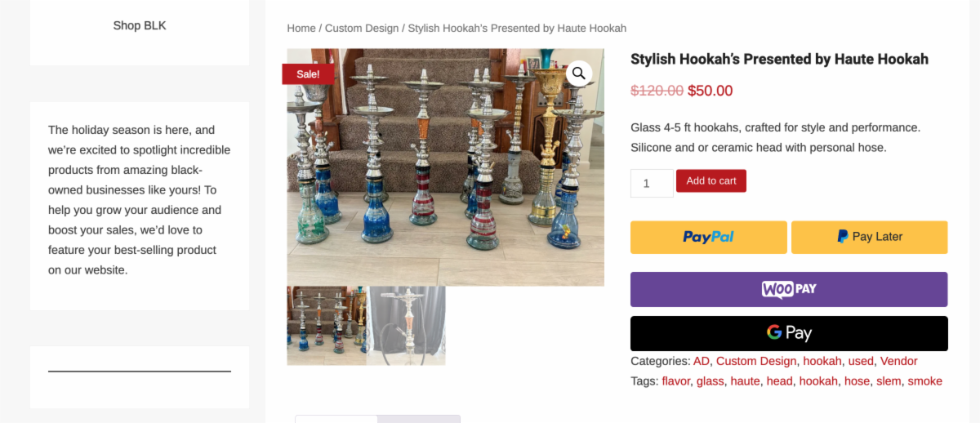Open the Shop BLK sidebar link

pyautogui.click(x=140, y=25)
